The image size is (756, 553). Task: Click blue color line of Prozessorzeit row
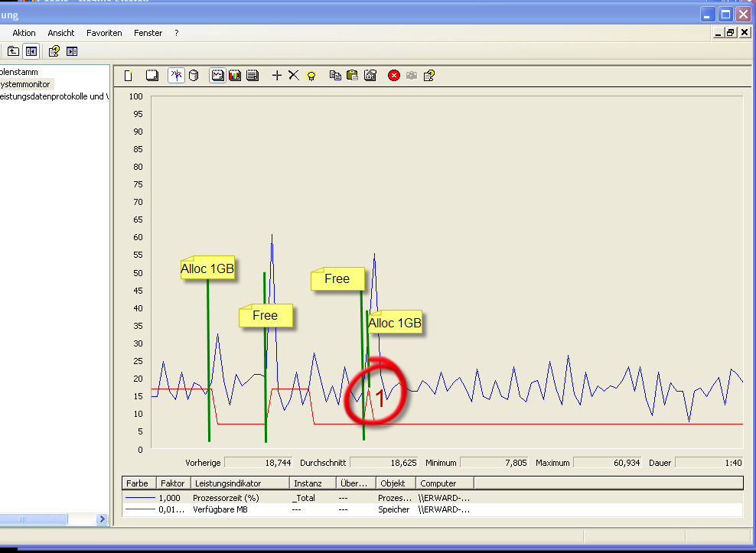[x=140, y=498]
